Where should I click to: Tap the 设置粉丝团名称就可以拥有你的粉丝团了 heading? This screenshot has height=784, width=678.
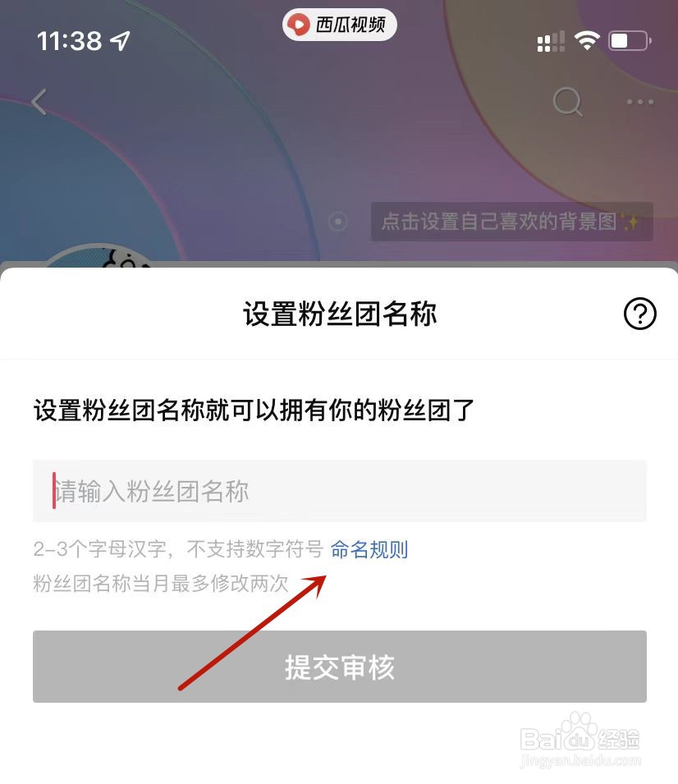pyautogui.click(x=254, y=410)
